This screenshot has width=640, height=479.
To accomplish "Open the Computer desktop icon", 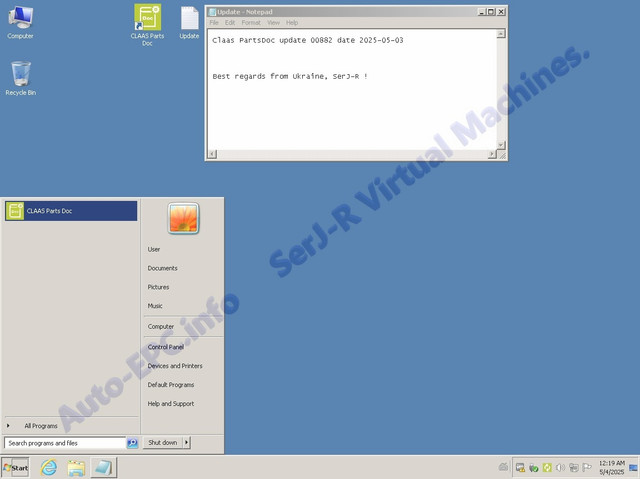I will click(20, 23).
